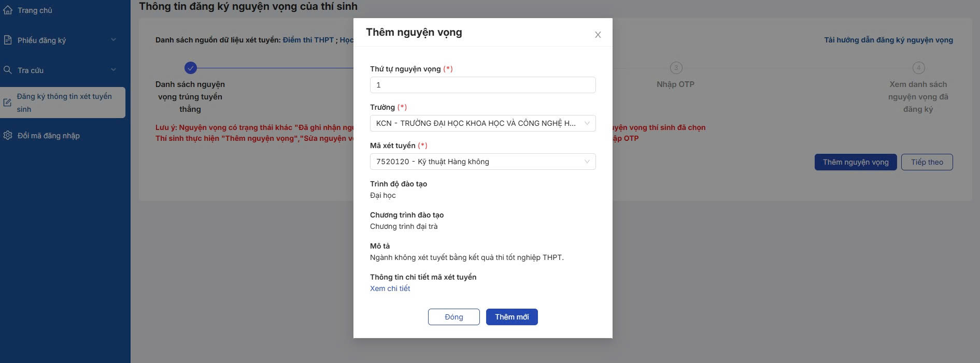This screenshot has height=363, width=980.
Task: Click the step 3 Nhập OTP circle
Action: click(x=676, y=68)
